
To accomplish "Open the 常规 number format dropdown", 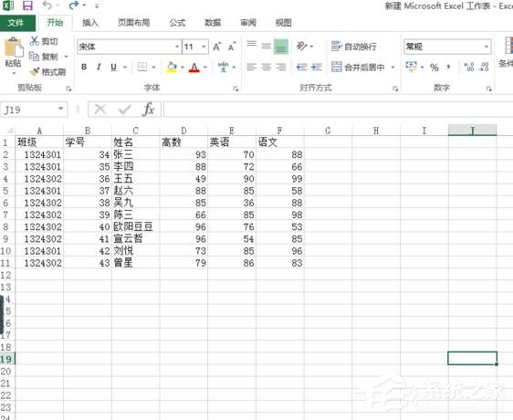I will [x=487, y=47].
